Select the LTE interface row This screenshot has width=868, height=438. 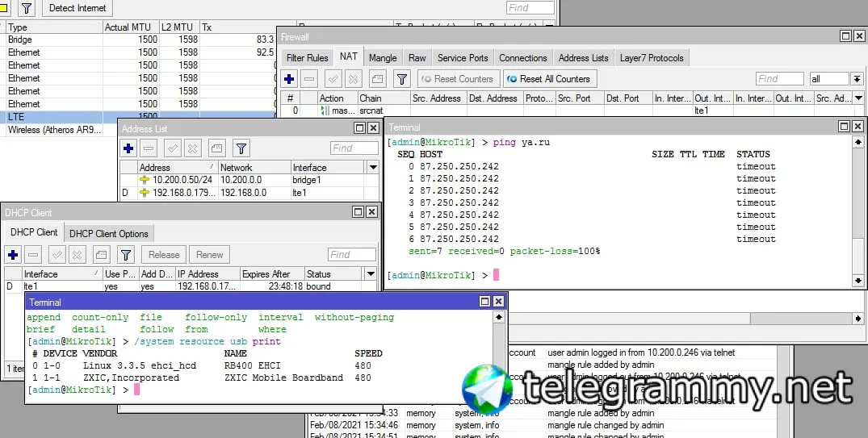tap(138, 117)
